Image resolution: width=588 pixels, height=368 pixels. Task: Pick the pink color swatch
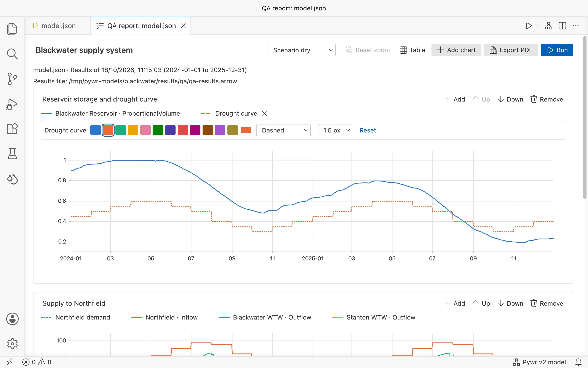[x=145, y=130]
